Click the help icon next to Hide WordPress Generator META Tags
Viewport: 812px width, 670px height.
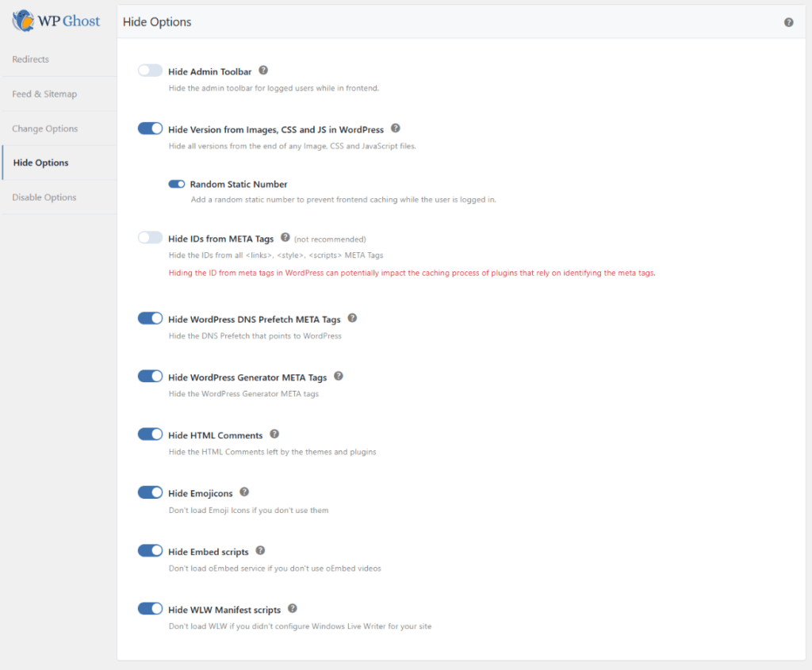[339, 376]
